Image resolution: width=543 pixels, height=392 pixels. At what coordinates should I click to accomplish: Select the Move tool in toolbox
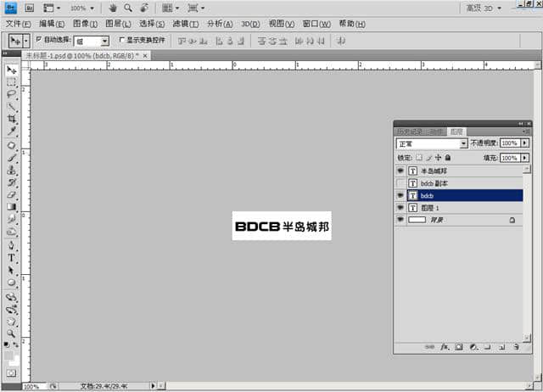click(12, 70)
